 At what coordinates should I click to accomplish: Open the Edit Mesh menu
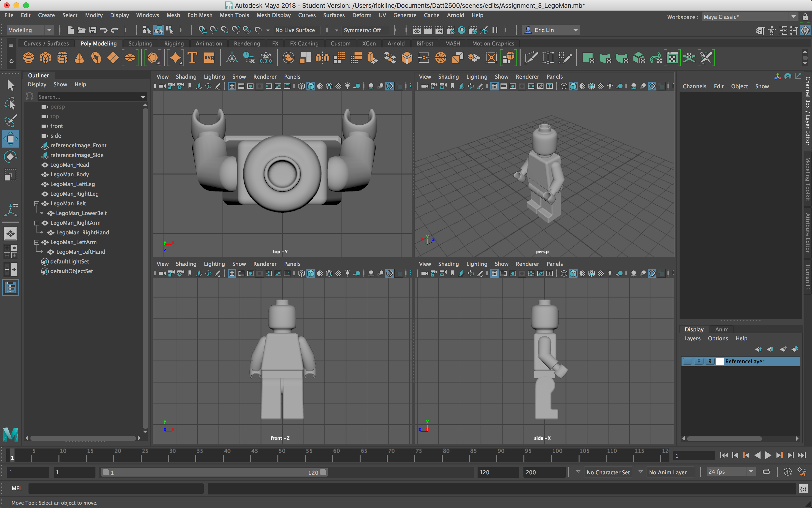click(x=200, y=15)
